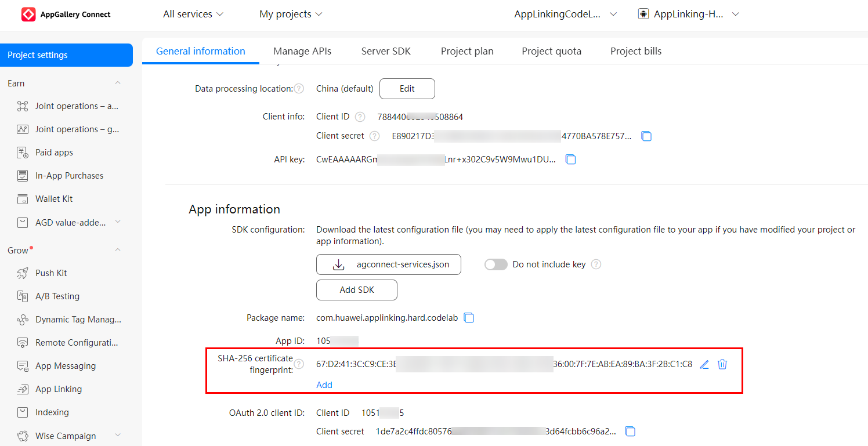Copy the API key value
Image resolution: width=868 pixels, height=446 pixels.
coord(570,159)
